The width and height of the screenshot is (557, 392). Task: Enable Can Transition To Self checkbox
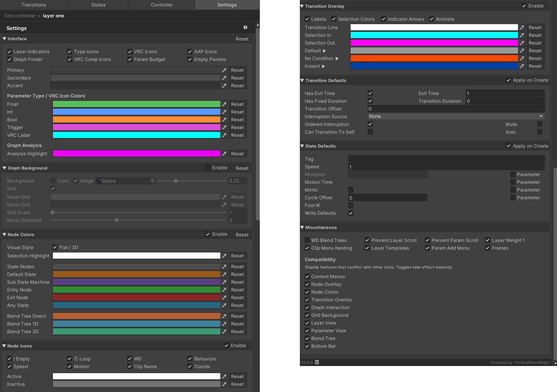pos(370,132)
